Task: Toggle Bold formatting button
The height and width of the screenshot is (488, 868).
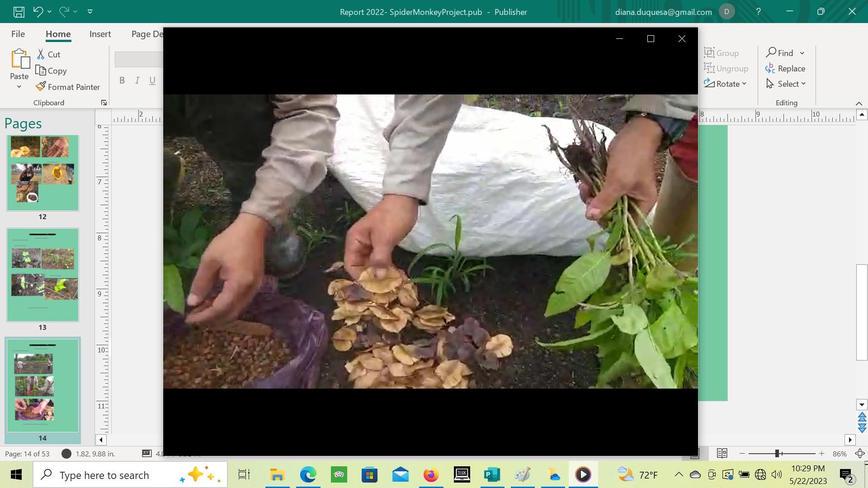Action: [x=122, y=80]
